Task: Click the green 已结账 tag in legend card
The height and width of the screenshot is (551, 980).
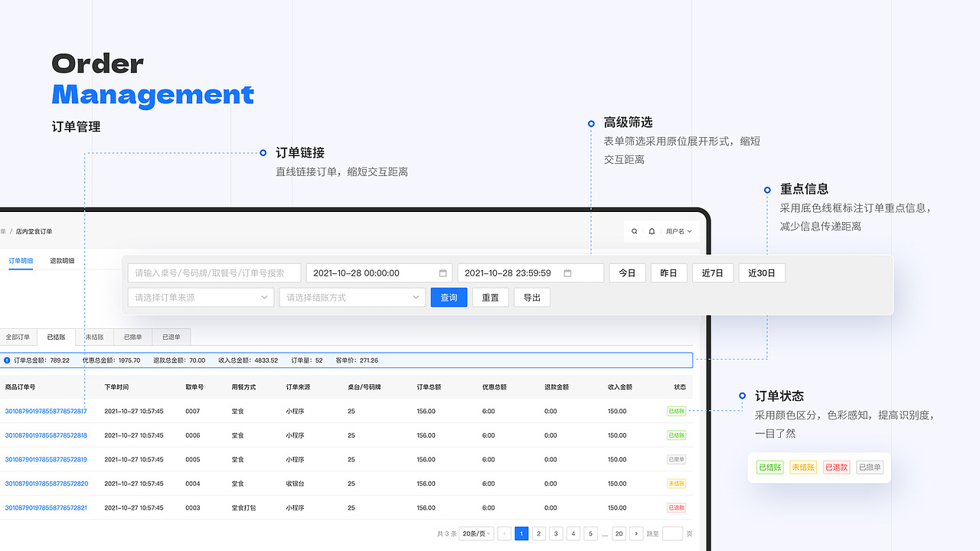Action: click(x=769, y=467)
